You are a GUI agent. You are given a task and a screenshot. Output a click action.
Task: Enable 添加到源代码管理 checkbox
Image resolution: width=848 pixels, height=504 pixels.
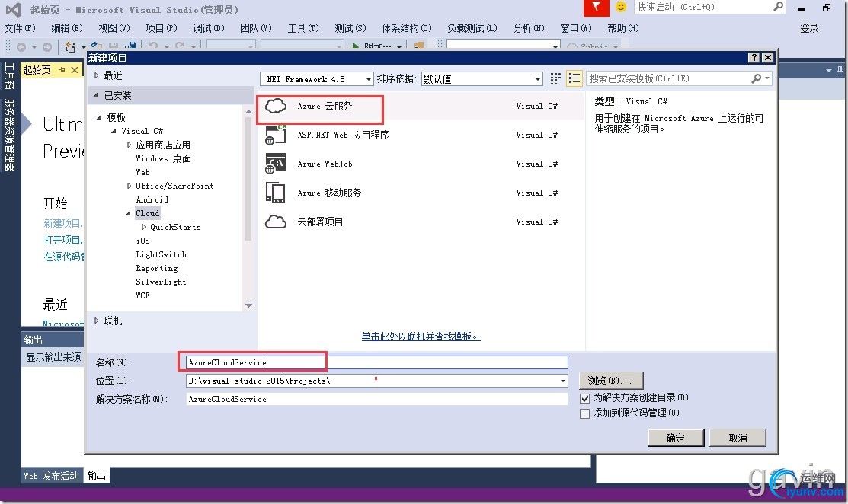tap(584, 414)
